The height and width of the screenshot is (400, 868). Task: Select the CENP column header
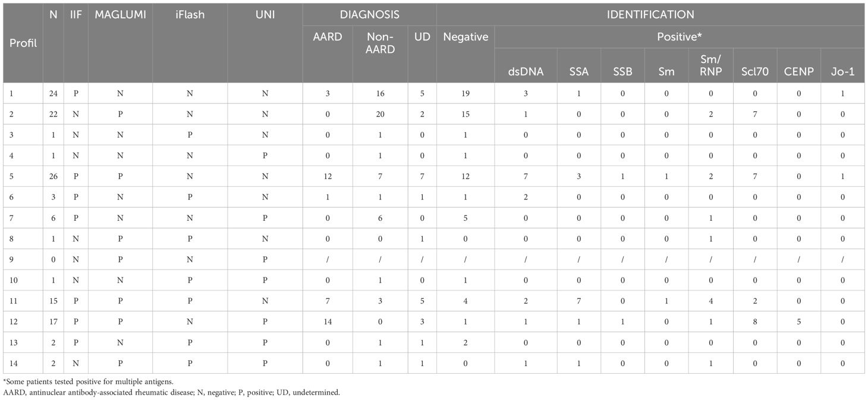pyautogui.click(x=798, y=71)
